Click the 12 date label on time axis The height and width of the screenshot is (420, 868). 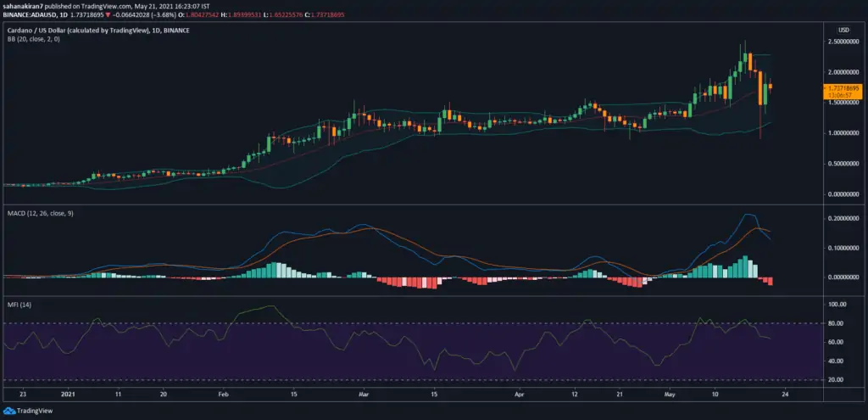[x=574, y=395]
